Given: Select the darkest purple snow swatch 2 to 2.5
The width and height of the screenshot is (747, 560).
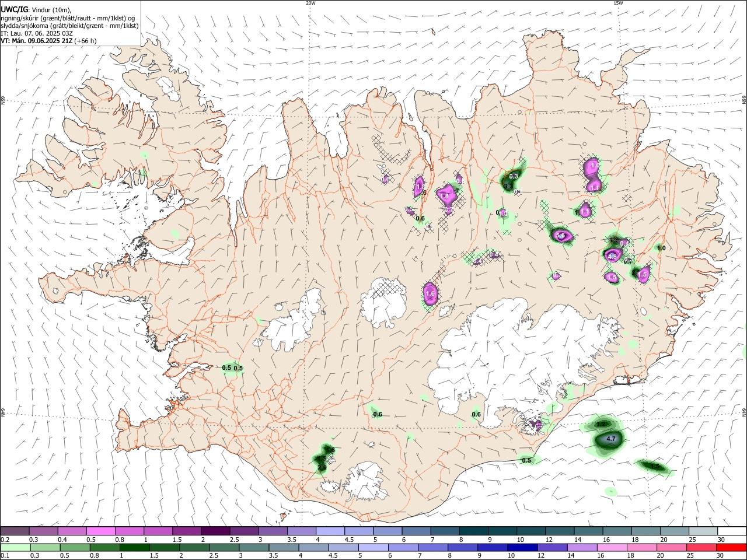Looking at the screenshot, I should pos(215,531).
